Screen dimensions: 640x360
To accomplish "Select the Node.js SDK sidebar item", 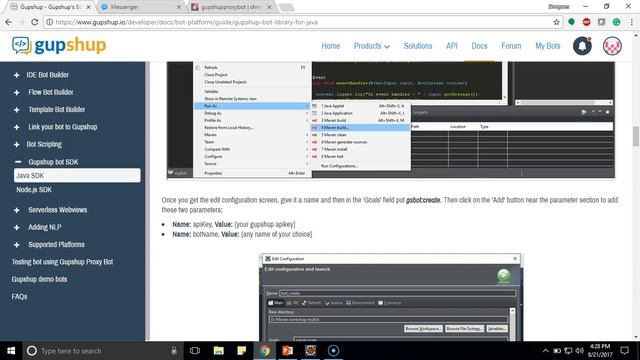I will pos(34,190).
